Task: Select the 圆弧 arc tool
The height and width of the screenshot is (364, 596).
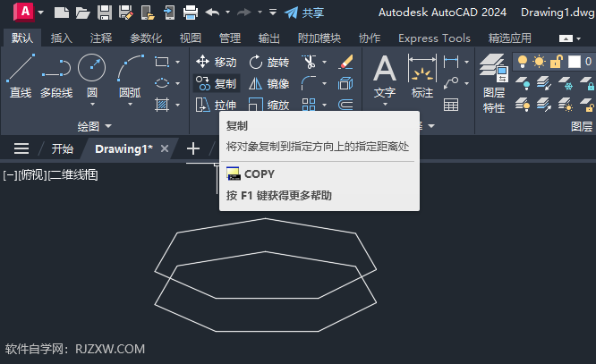Action: pyautogui.click(x=130, y=74)
